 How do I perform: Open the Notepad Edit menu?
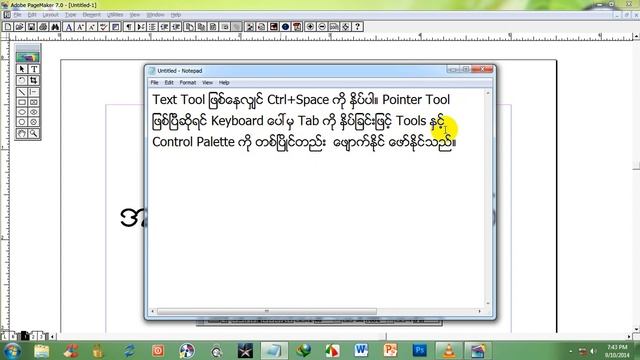tap(169, 82)
